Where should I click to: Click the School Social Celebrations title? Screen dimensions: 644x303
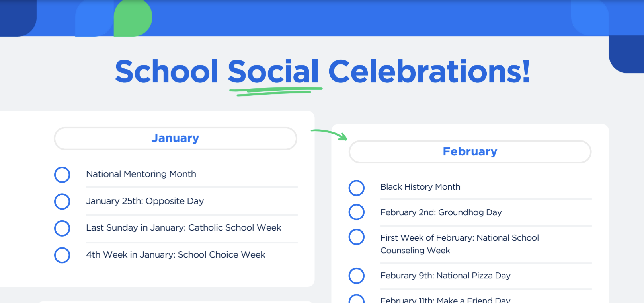pos(322,72)
